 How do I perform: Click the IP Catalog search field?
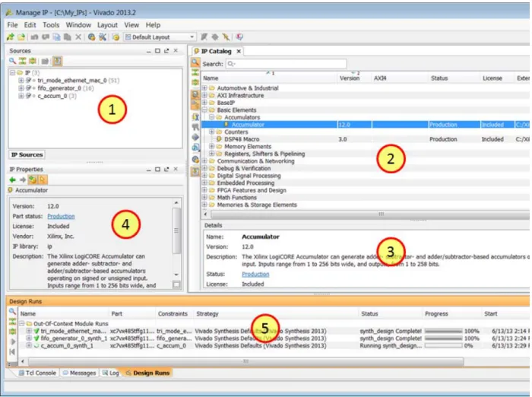pos(286,64)
